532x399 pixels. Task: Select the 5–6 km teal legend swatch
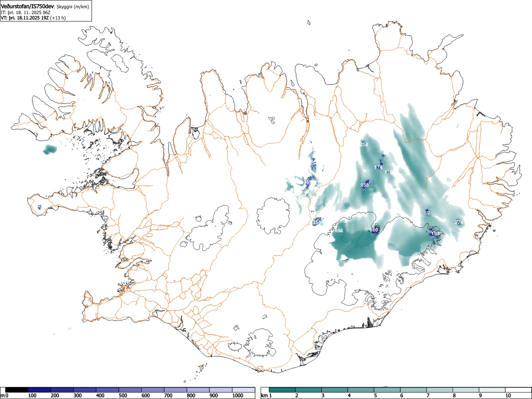pyautogui.click(x=387, y=390)
